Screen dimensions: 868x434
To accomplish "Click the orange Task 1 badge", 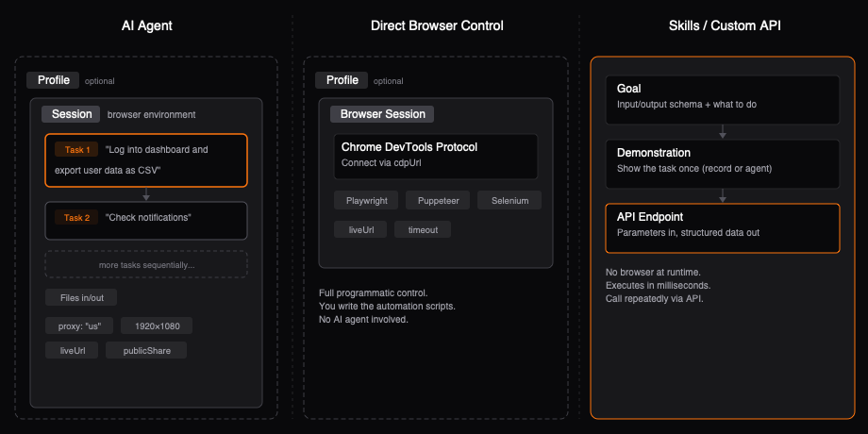I will click(76, 149).
